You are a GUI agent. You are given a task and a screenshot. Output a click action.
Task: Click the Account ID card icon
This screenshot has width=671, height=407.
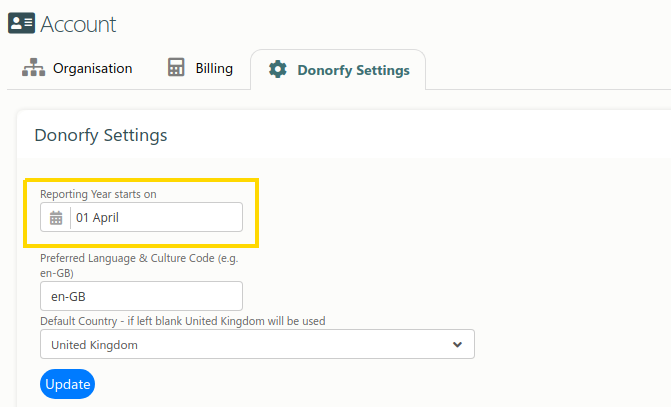(x=21, y=23)
